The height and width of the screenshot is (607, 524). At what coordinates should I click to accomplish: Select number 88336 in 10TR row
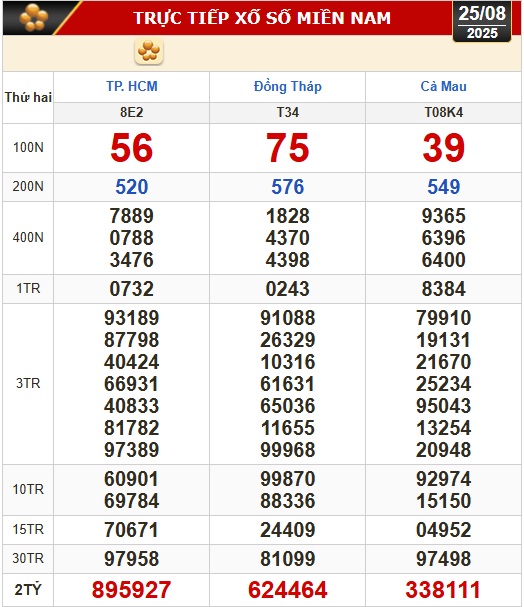pyautogui.click(x=288, y=501)
